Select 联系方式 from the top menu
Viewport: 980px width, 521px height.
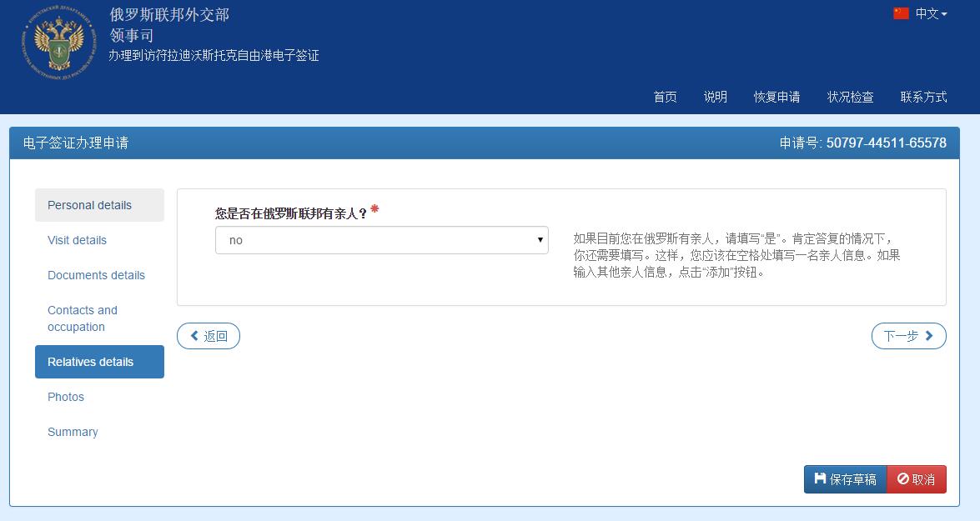[923, 97]
